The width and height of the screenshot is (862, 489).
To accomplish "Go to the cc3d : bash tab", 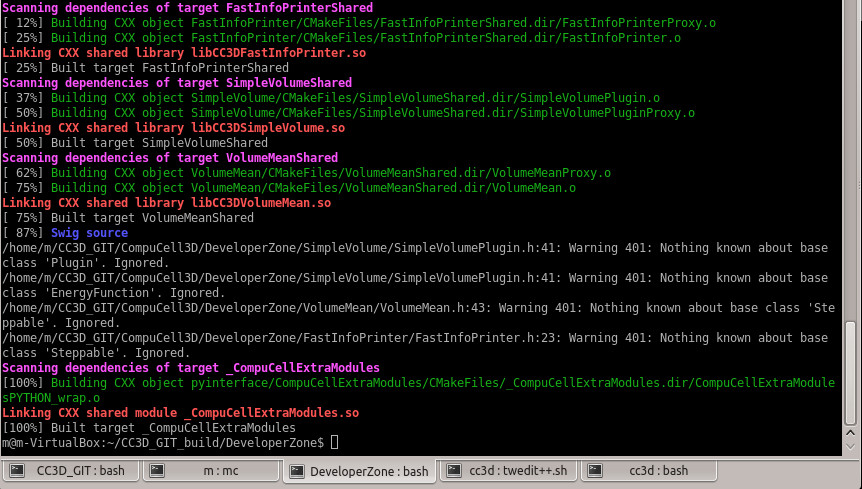I will (x=656, y=470).
